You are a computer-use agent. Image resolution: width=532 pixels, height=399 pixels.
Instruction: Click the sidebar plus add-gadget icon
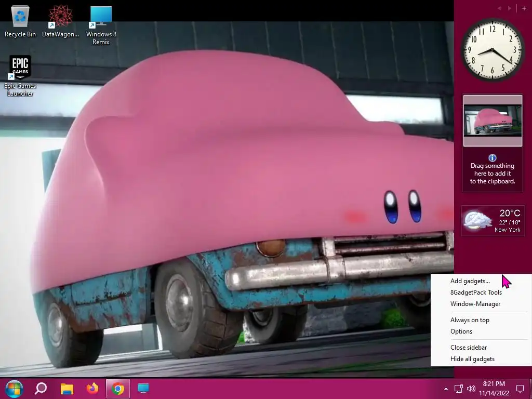point(524,8)
